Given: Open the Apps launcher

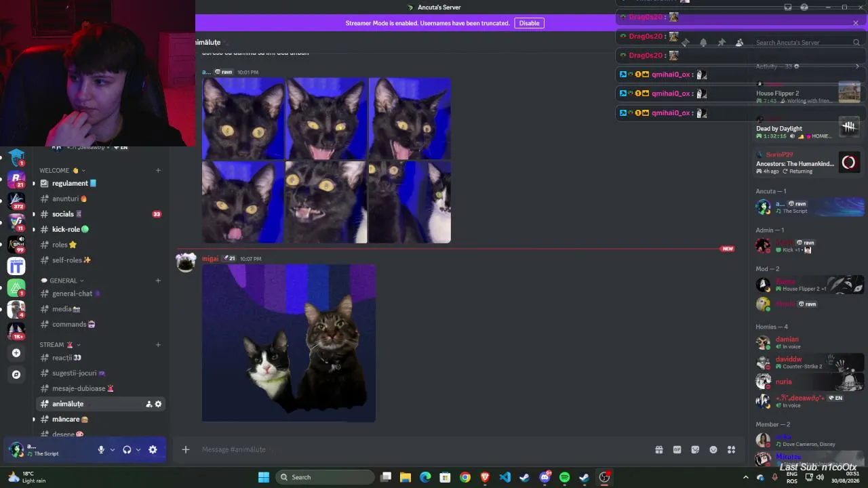Looking at the screenshot, I should click(731, 449).
